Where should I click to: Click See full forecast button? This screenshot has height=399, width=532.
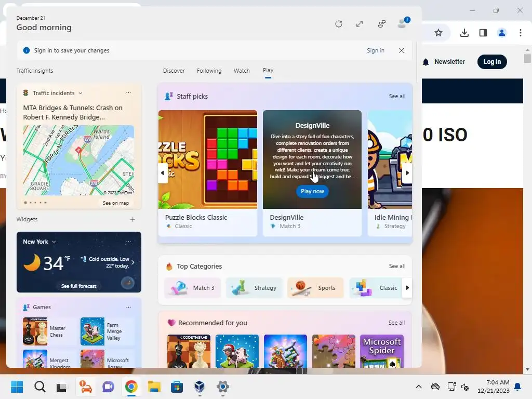(79, 286)
